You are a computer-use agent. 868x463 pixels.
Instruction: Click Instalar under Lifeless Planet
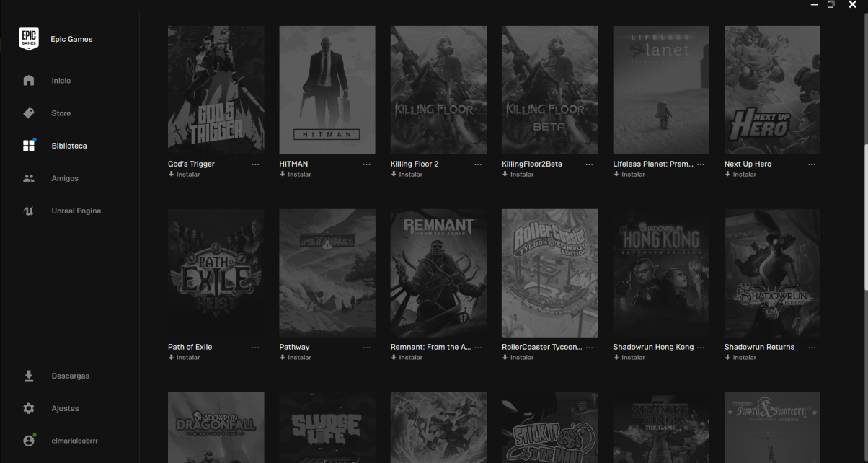[629, 175]
